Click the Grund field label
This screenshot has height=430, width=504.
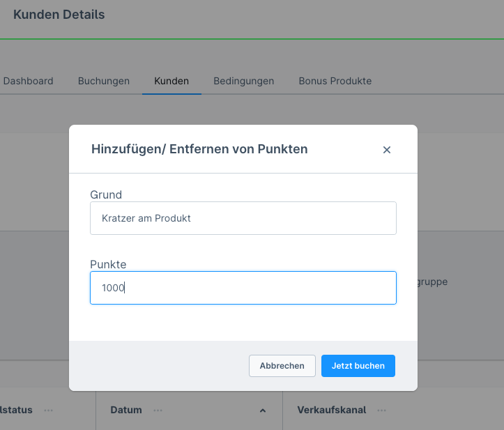tap(106, 194)
